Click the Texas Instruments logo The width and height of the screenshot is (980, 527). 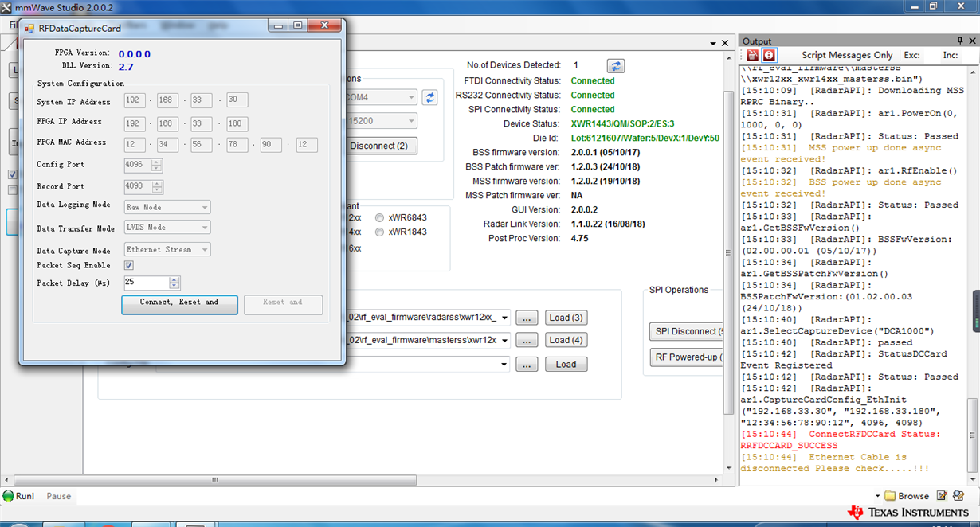pyautogui.click(x=908, y=512)
